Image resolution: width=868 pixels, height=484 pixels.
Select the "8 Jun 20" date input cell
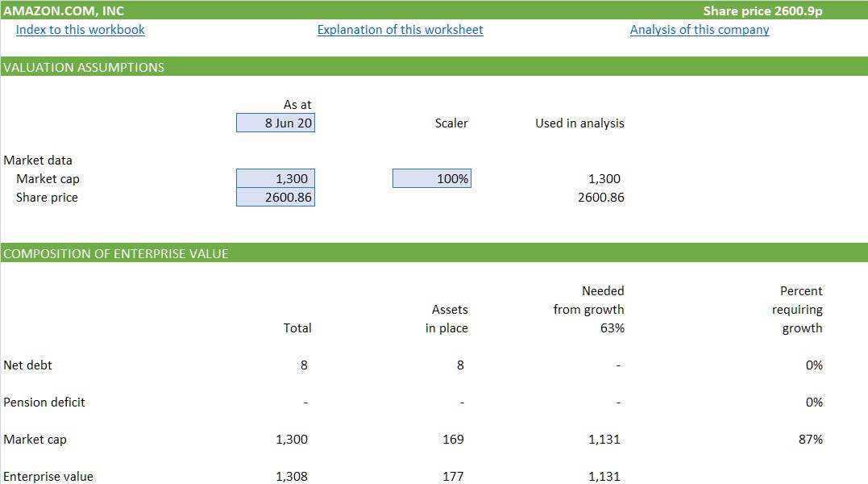[x=275, y=122]
